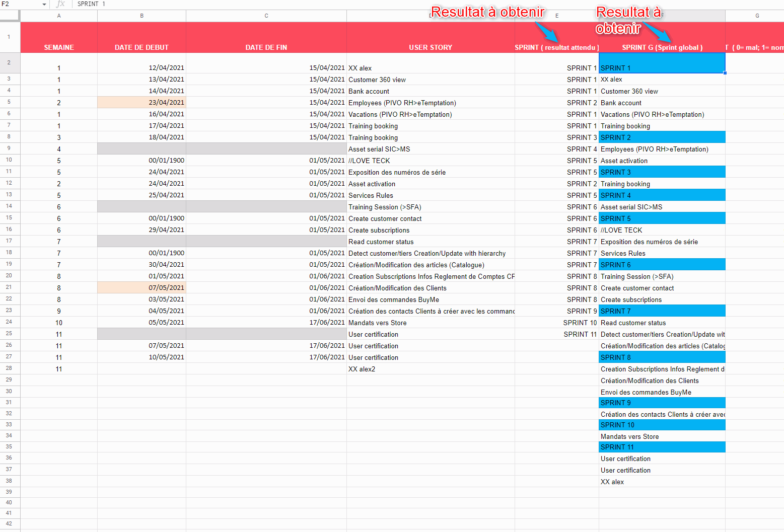This screenshot has width=784, height=532.
Task: Select the start date 10/05/2021
Action: click(x=141, y=357)
